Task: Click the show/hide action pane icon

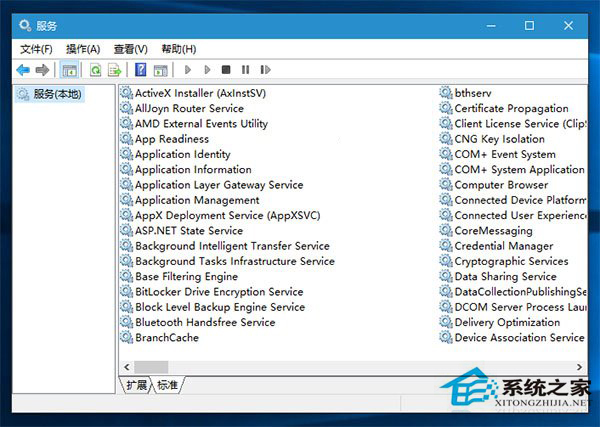Action: (x=160, y=70)
